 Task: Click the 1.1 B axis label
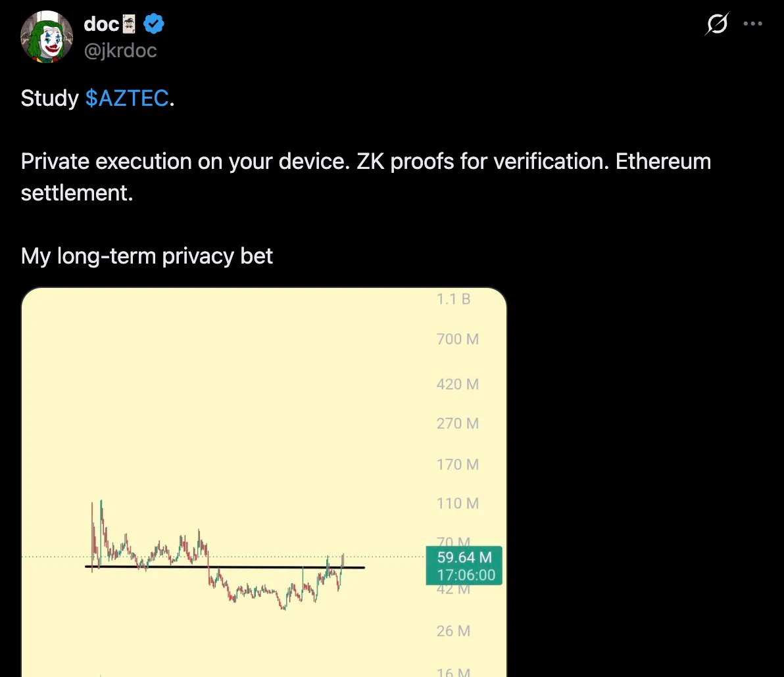(x=453, y=299)
